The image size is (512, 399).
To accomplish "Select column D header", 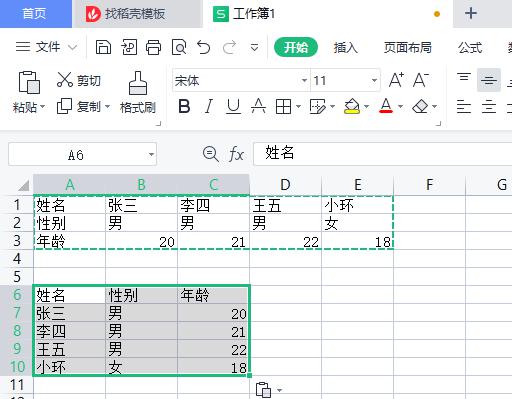I will 285,185.
